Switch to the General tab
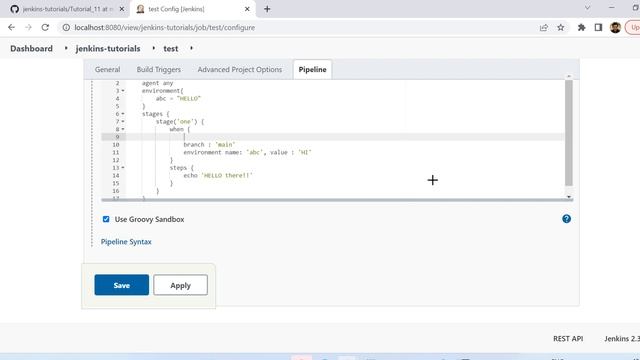The height and width of the screenshot is (360, 640). 107,69
